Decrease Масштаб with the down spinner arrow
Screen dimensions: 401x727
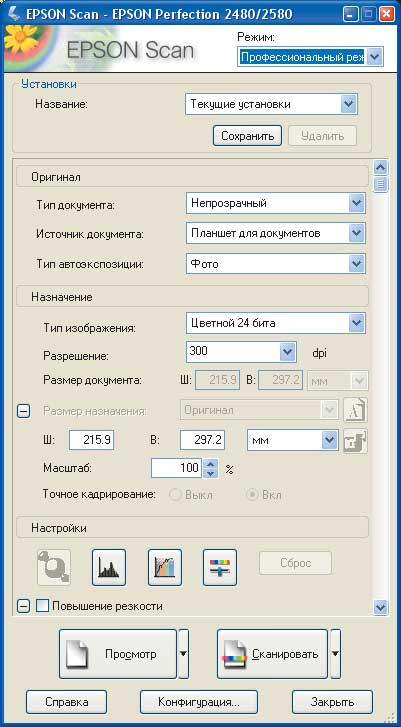[211, 473]
